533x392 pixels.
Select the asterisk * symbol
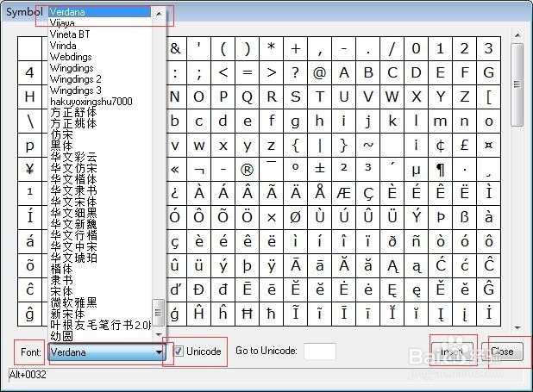pos(272,48)
